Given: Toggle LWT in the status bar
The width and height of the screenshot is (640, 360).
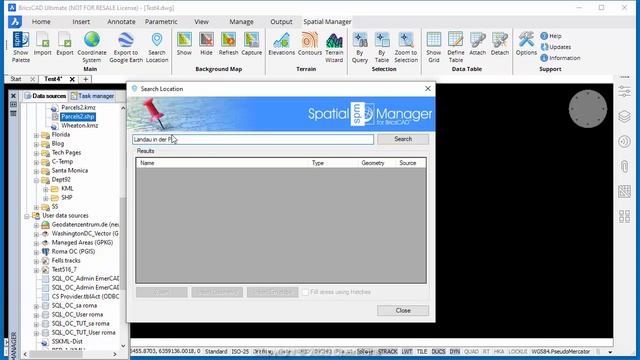Looking at the screenshot, I should (407, 351).
